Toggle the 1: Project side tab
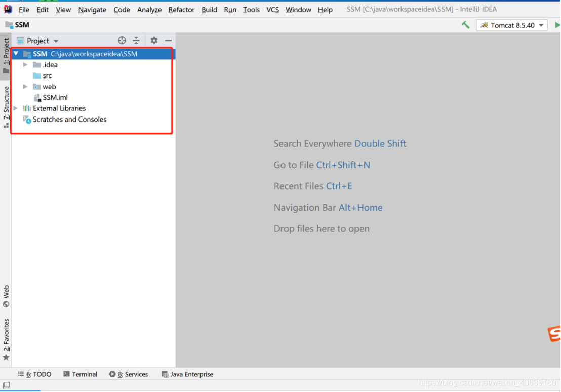Screen dimensions: 561x392 tap(6, 56)
